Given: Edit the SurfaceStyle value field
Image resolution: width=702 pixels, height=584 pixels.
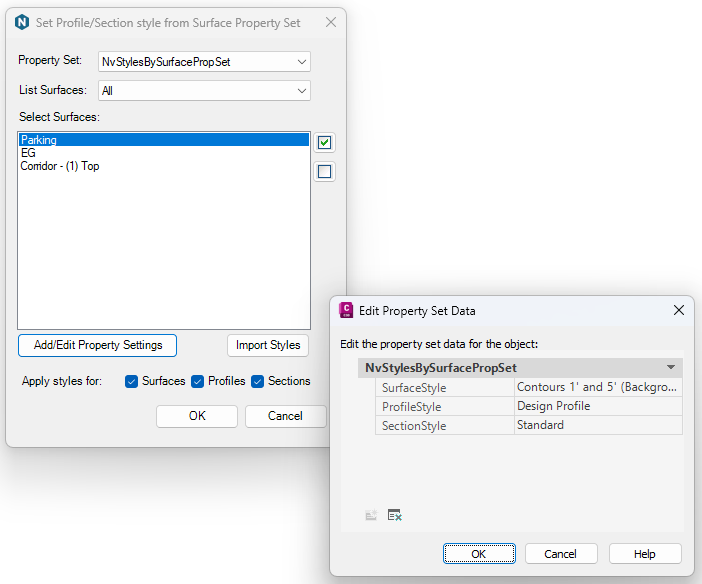Looking at the screenshot, I should point(597,387).
